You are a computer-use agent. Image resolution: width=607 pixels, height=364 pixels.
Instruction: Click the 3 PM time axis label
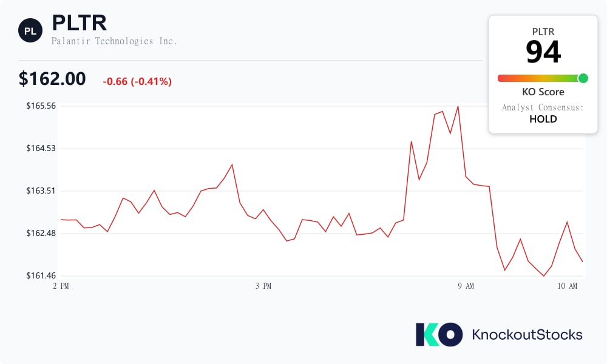click(x=263, y=286)
